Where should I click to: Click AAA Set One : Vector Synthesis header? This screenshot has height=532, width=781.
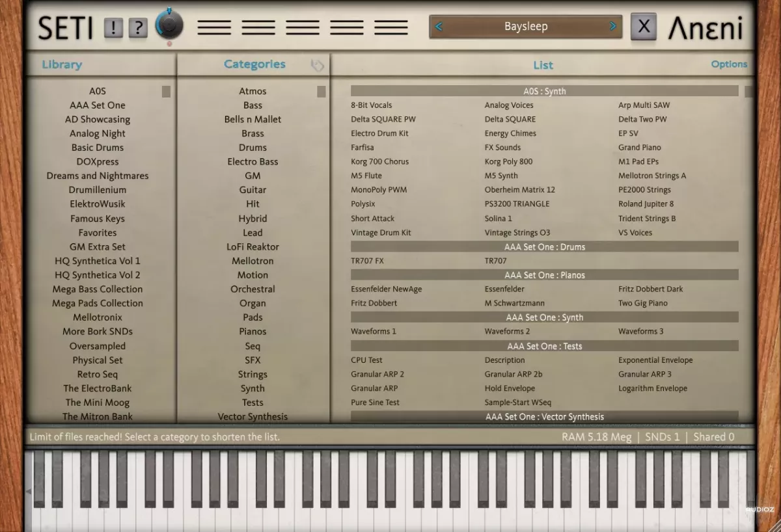click(x=545, y=417)
